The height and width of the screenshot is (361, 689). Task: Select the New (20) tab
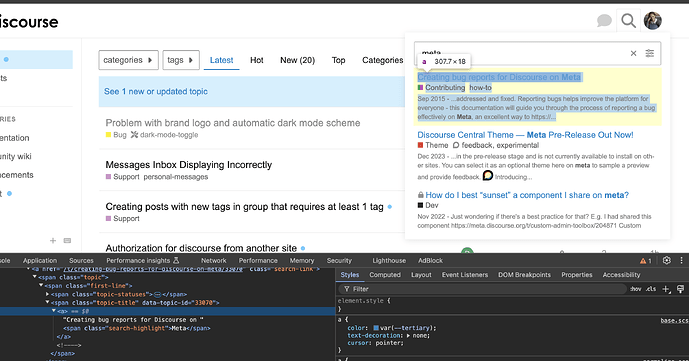coord(297,60)
